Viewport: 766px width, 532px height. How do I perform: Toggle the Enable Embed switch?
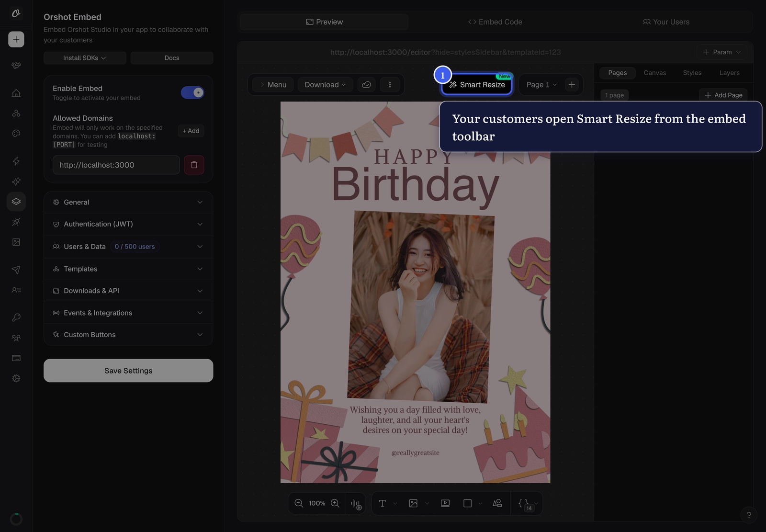point(192,92)
